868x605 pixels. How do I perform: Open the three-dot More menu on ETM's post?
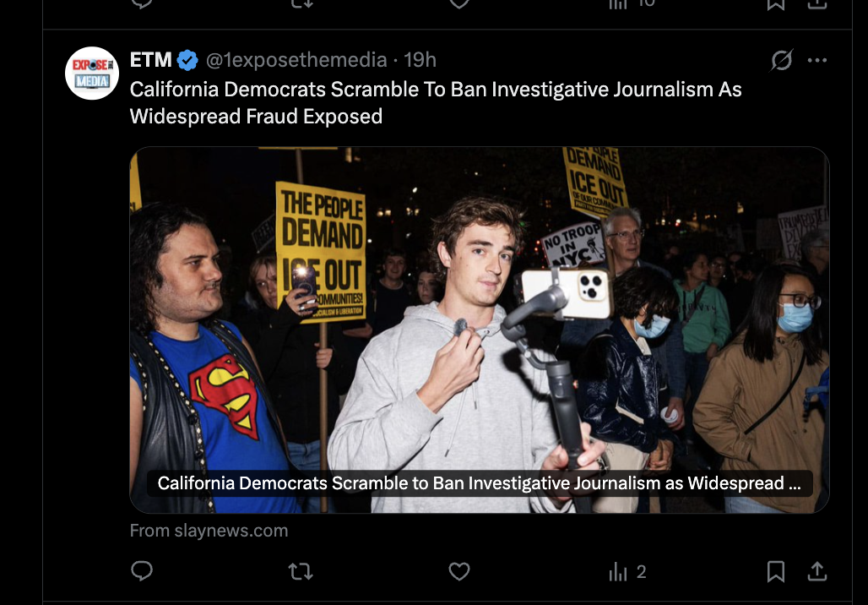[x=817, y=60]
